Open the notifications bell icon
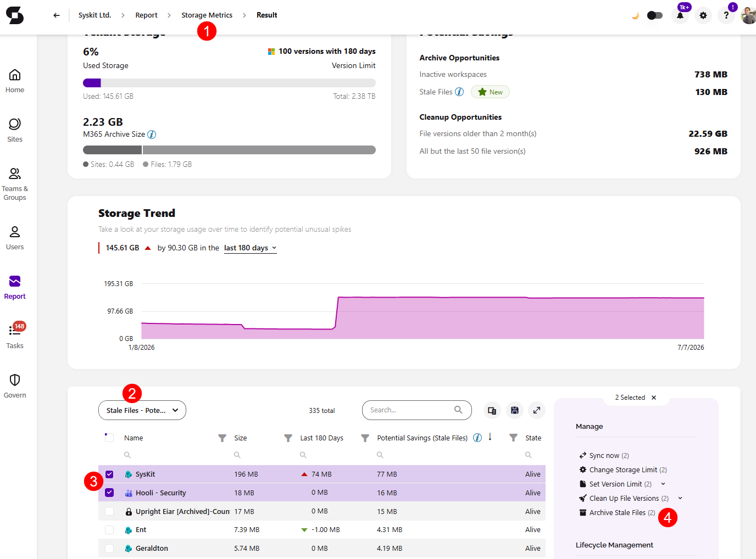This screenshot has height=559, width=756. click(x=680, y=15)
